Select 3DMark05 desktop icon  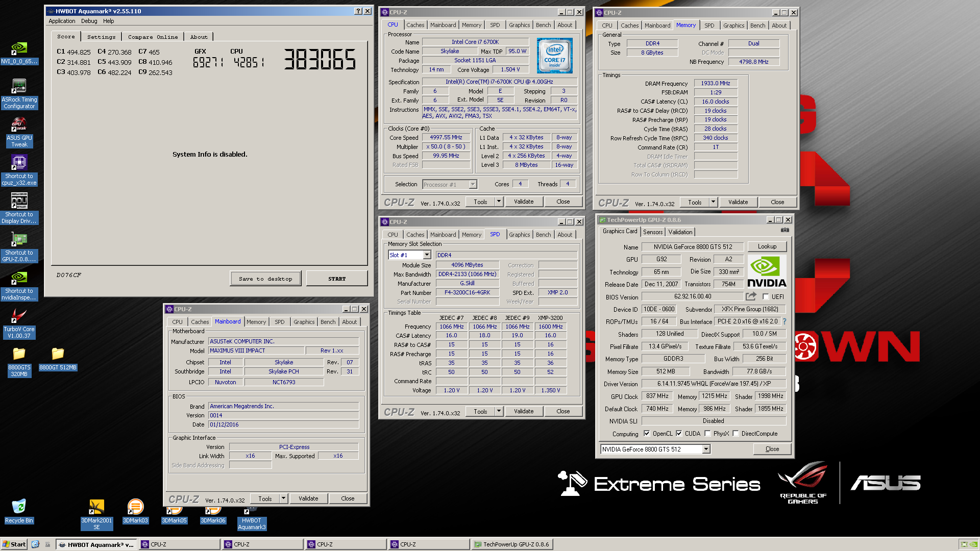[174, 515]
